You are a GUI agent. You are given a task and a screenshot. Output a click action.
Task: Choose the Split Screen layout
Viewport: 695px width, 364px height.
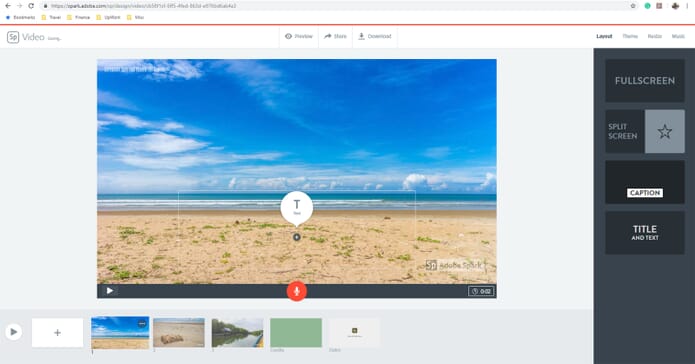pyautogui.click(x=645, y=132)
